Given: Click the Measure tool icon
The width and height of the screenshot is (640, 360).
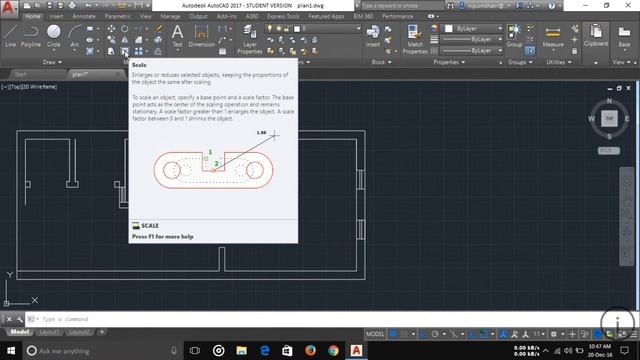Looking at the screenshot, I should click(553, 36).
